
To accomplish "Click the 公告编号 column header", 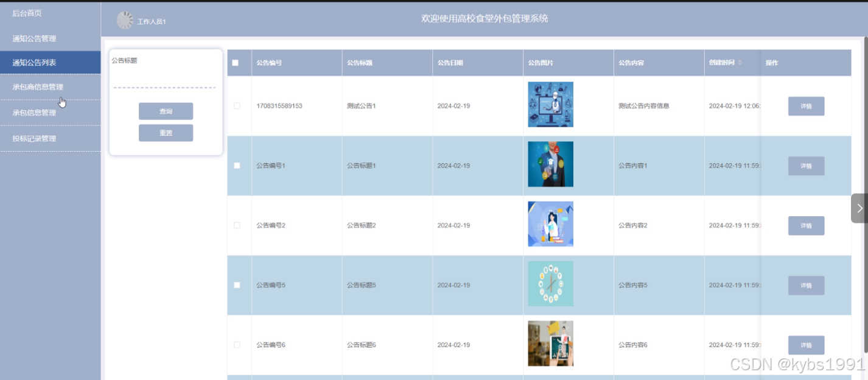I will click(296, 63).
